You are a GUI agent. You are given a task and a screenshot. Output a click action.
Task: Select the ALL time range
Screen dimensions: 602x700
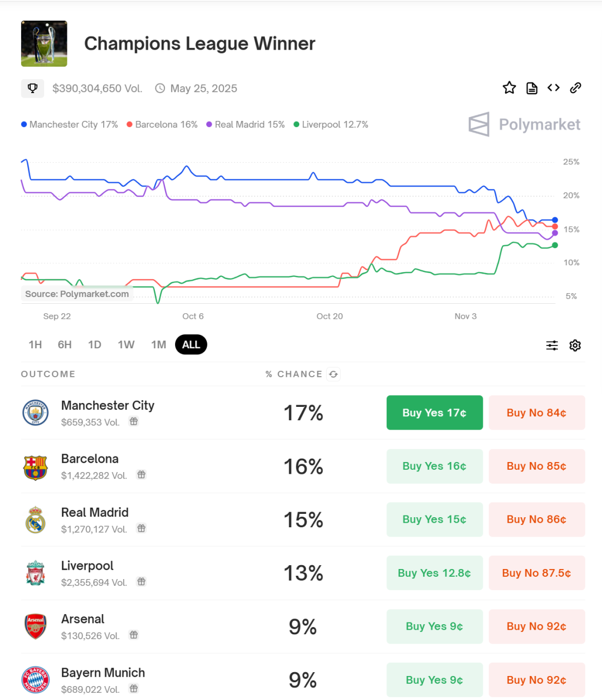point(191,345)
